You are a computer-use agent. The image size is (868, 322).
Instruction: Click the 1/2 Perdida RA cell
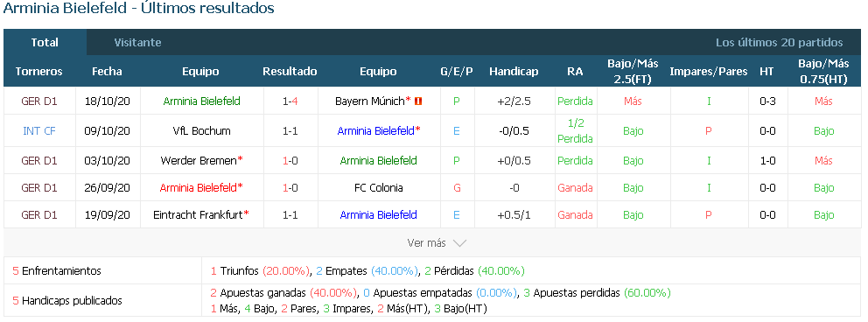pyautogui.click(x=575, y=131)
